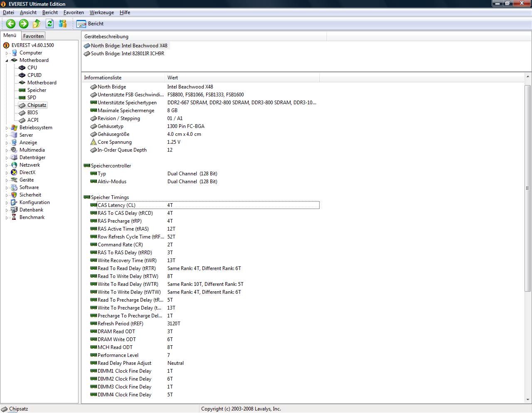Collapse the Motherboard tree node
This screenshot has width=532, height=413.
click(x=7, y=61)
